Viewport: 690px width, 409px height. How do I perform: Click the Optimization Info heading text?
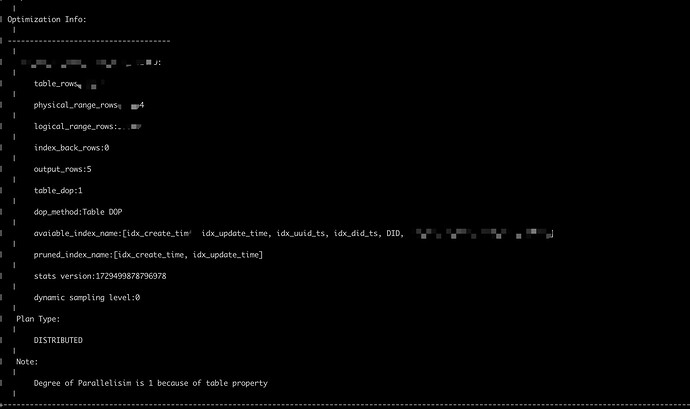47,19
